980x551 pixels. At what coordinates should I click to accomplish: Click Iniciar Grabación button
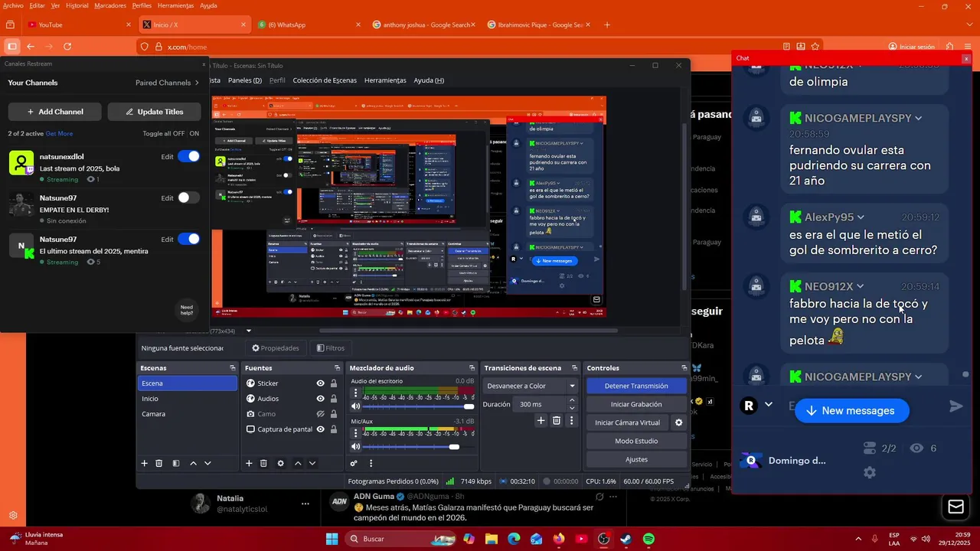[x=636, y=404]
